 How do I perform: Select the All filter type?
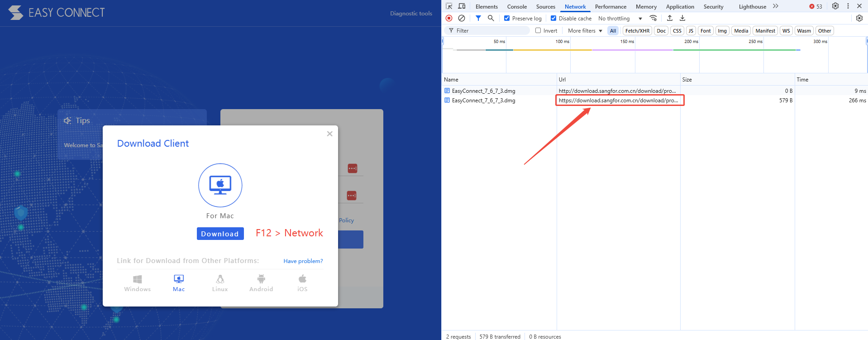tap(613, 31)
